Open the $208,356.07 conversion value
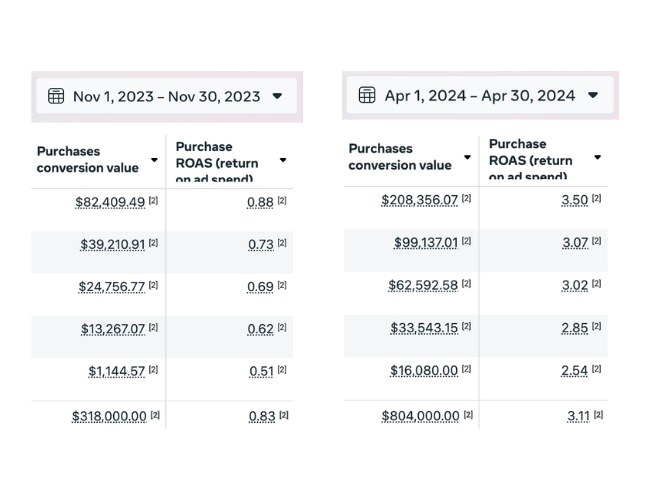The height and width of the screenshot is (500, 650). (x=420, y=200)
